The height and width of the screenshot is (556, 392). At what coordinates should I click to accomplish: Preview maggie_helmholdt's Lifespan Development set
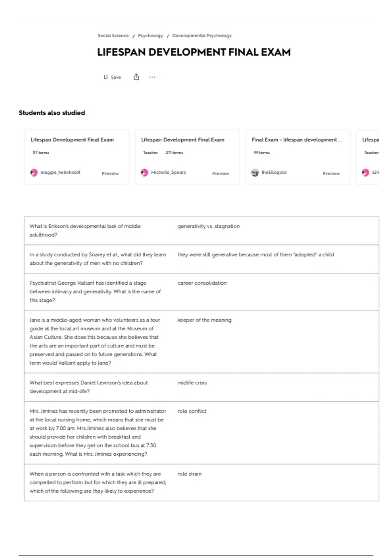pos(110,174)
